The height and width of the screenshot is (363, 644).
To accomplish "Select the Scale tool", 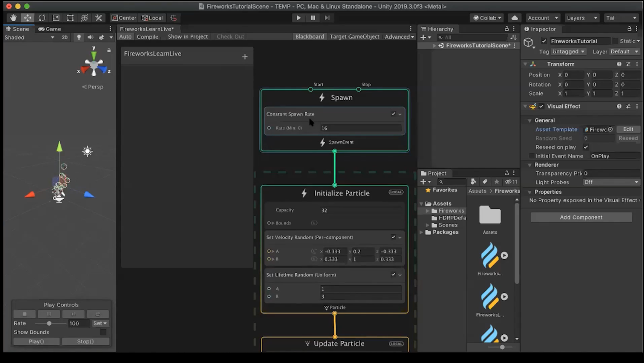I will click(x=56, y=18).
